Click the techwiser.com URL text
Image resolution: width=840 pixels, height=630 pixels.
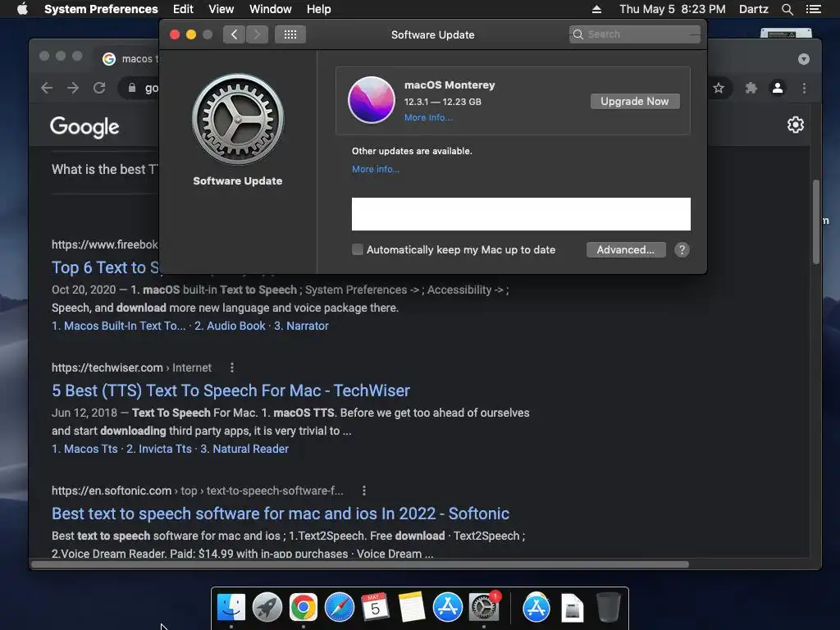tap(107, 367)
